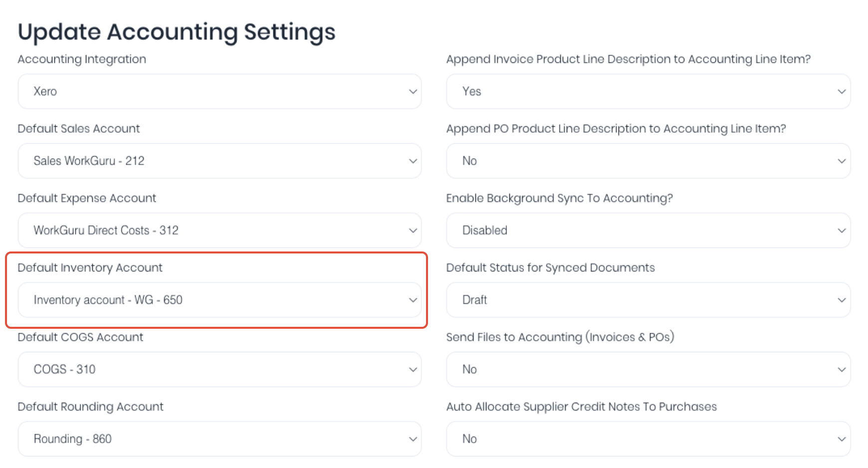868x468 pixels.
Task: Click chevron arrow on Disabled sync field
Action: tap(842, 231)
